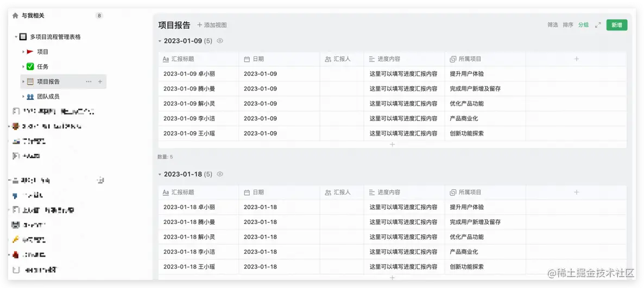Screen dimensions: 644x288
Task: Select cell 2023-01-18 腾小曼
Action: point(198,222)
